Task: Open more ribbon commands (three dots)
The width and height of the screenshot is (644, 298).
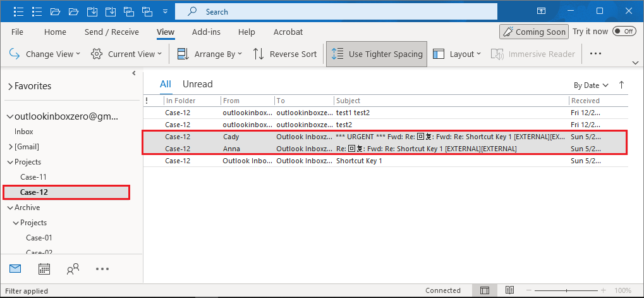Action: coord(595,54)
